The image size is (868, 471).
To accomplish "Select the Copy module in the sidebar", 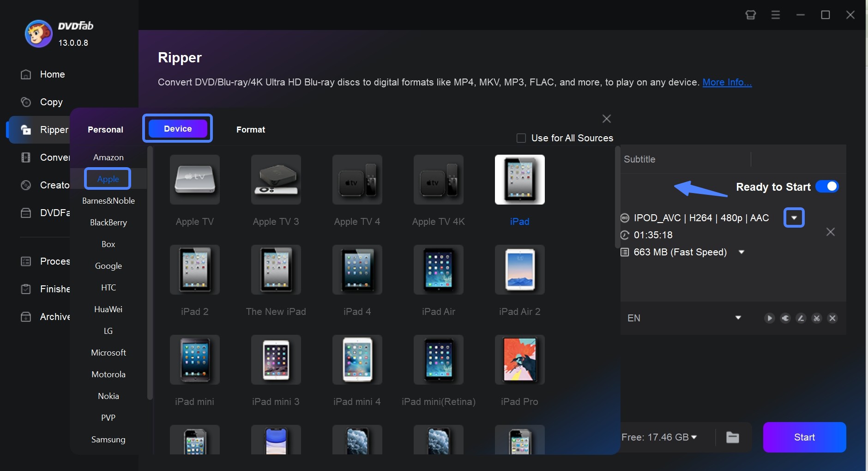I will click(51, 102).
